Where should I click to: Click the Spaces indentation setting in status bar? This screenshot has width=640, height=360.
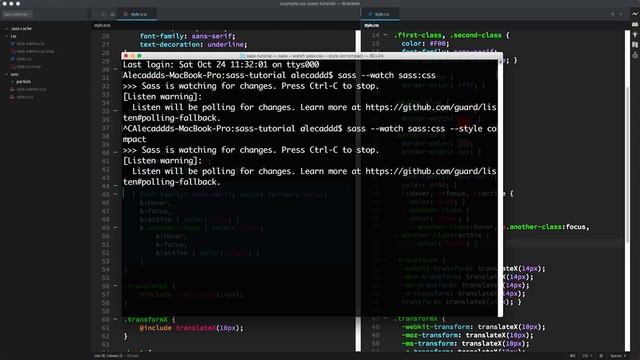click(x=618, y=356)
